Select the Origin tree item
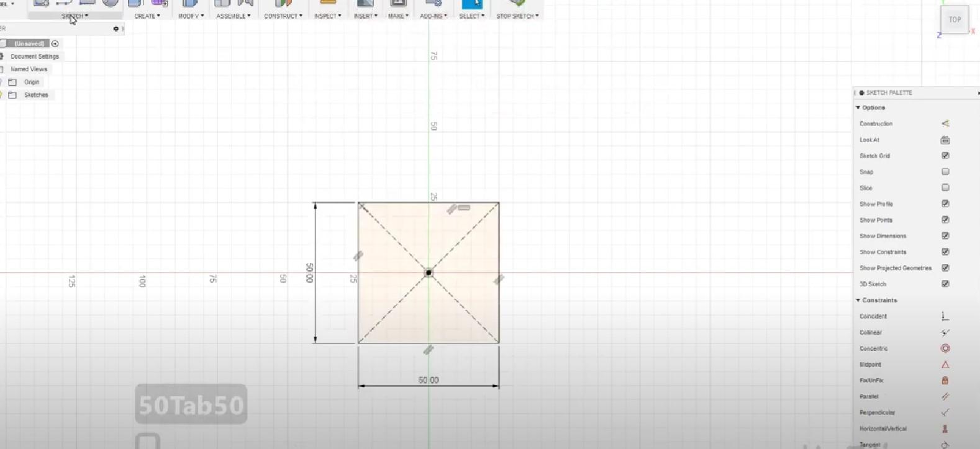 (32, 82)
